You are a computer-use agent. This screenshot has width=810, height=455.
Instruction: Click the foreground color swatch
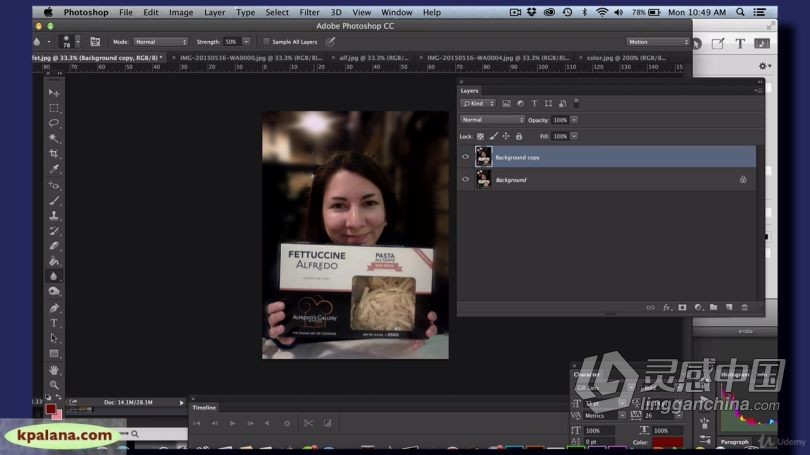point(50,409)
